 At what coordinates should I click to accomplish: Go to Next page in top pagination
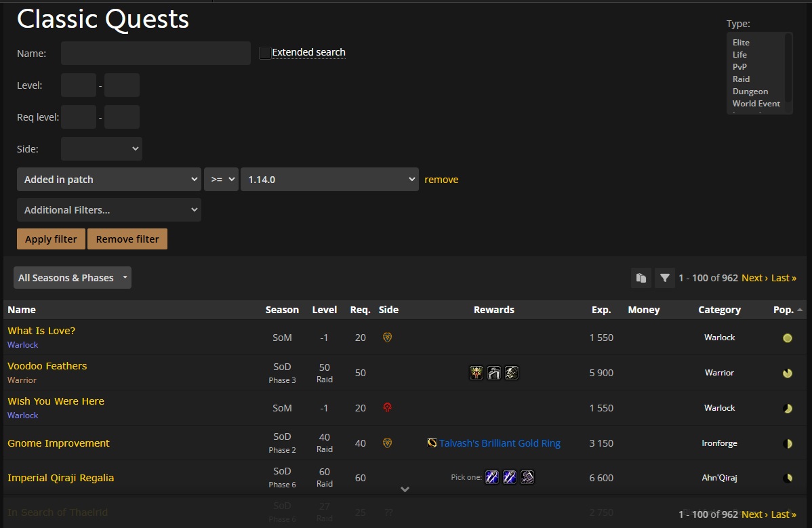pos(754,278)
